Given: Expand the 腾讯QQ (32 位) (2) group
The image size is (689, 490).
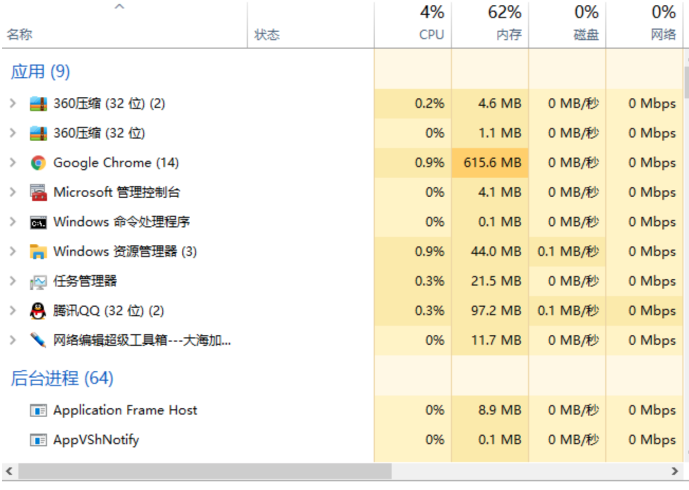Looking at the screenshot, I should pos(12,311).
